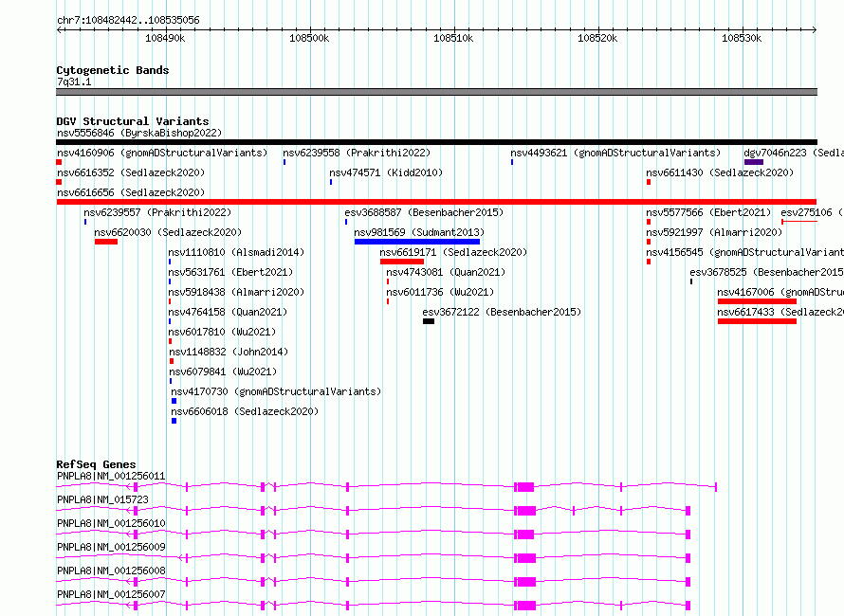Open the nsv474571 (Kidd2010) variant
The height and width of the screenshot is (616, 844).
pyautogui.click(x=386, y=172)
